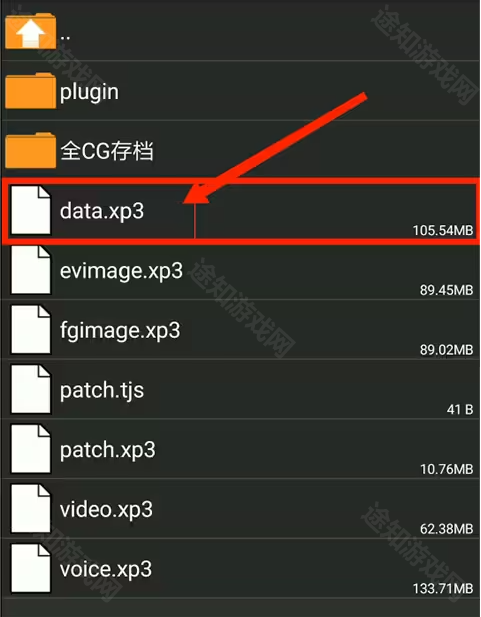481x617 pixels.
Task: Click the 105.54MB size of data.xp3
Action: point(443,230)
